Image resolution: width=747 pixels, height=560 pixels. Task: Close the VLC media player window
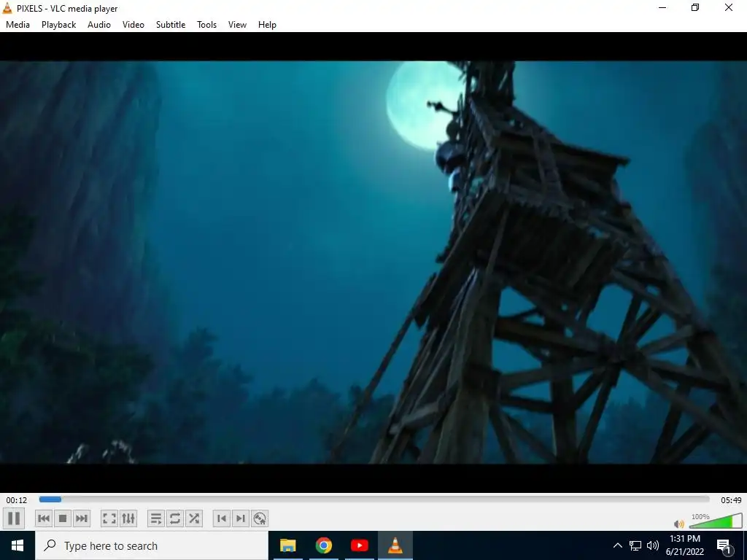click(x=729, y=7)
